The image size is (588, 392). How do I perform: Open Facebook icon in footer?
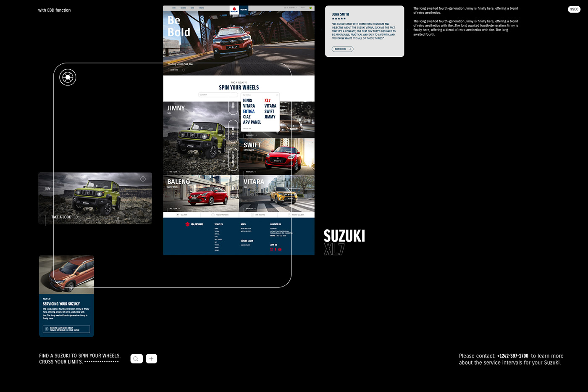(276, 250)
